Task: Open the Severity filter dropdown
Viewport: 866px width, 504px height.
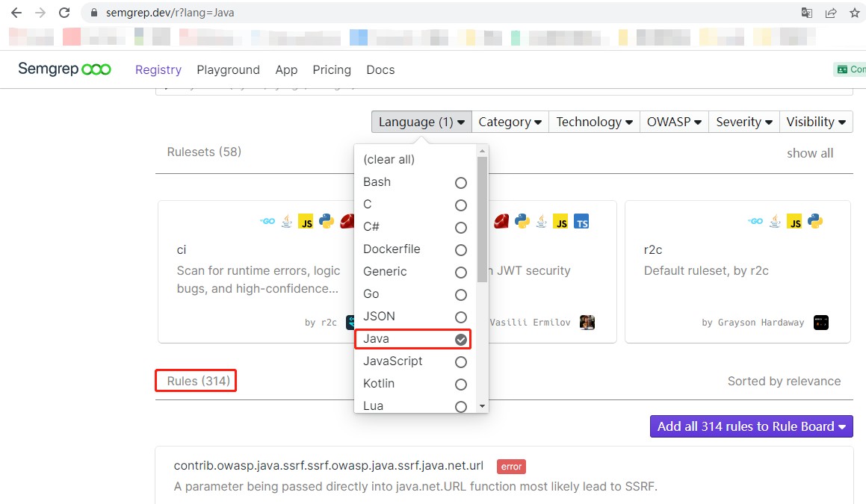Action: tap(744, 122)
